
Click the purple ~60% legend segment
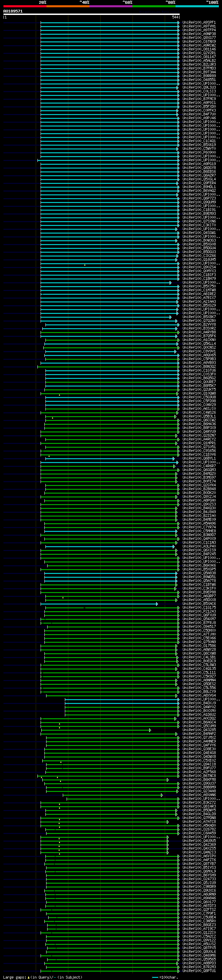111,6
